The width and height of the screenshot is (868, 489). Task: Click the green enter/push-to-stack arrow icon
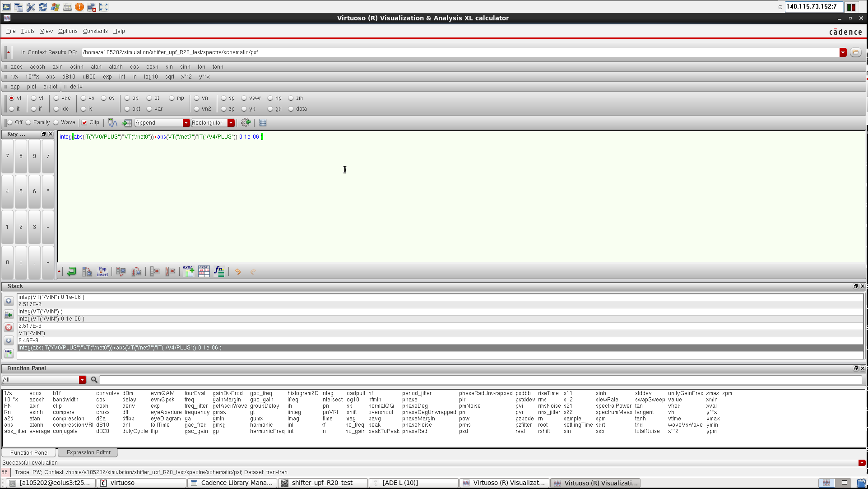(x=71, y=271)
